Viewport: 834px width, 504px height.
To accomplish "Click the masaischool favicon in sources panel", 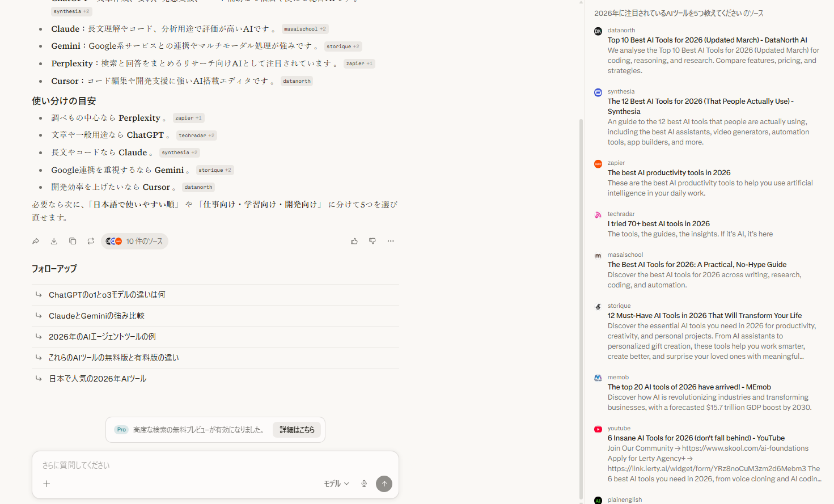I will pos(598,256).
